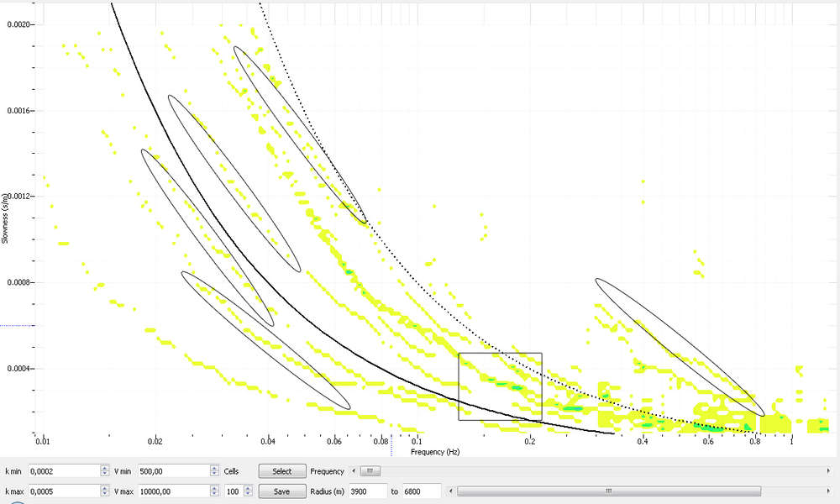This screenshot has height=504, width=840.
Task: Click the Cells spinner arrows
Action: pyautogui.click(x=247, y=491)
